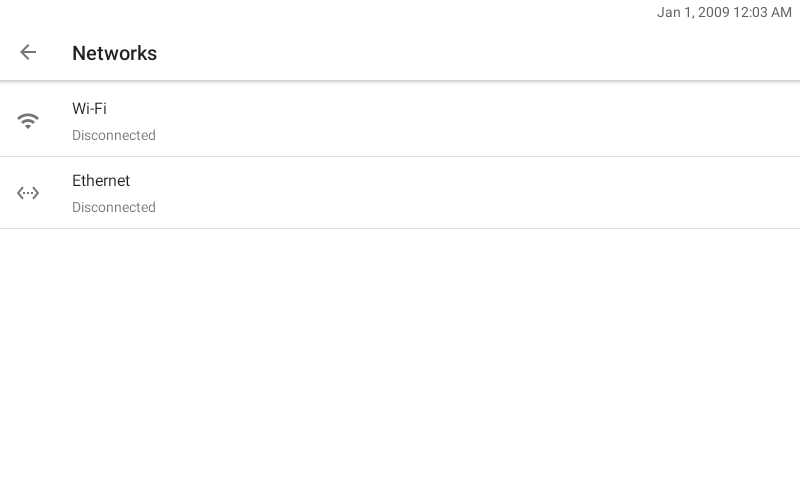The width and height of the screenshot is (800, 480).
Task: Click the Disconnected status under Ethernet
Action: tap(114, 207)
